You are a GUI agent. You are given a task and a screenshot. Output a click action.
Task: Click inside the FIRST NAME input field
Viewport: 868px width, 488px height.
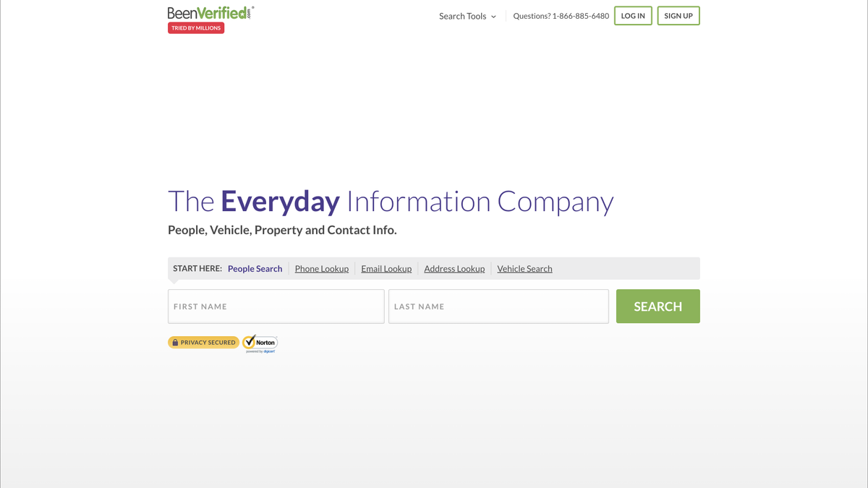click(x=276, y=306)
